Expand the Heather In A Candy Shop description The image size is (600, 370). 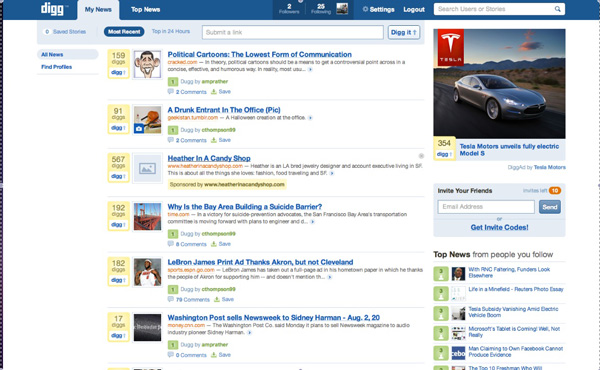pos(332,173)
